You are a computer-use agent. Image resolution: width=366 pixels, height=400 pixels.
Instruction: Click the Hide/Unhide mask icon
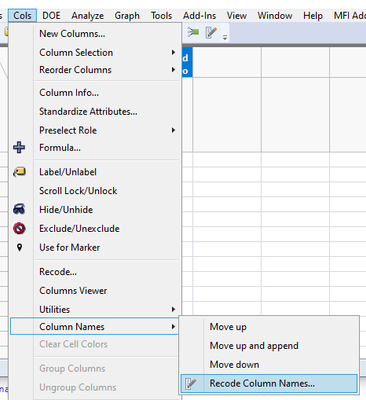click(19, 209)
